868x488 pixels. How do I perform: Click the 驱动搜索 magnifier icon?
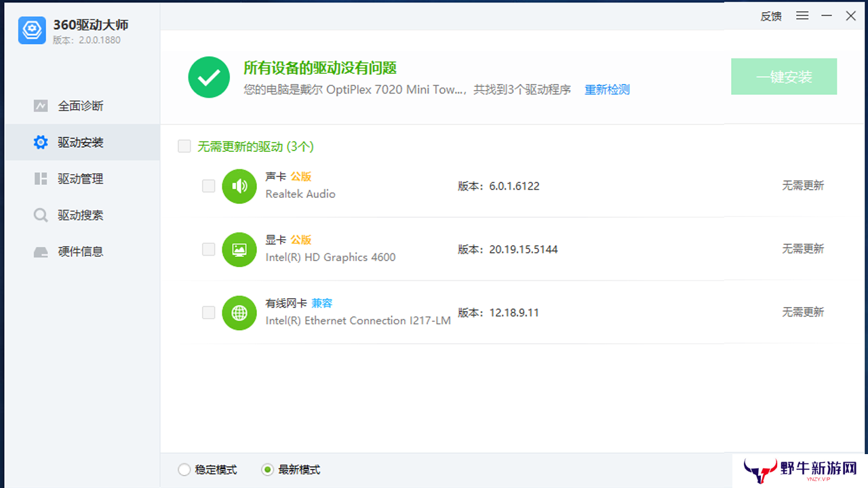tap(41, 216)
